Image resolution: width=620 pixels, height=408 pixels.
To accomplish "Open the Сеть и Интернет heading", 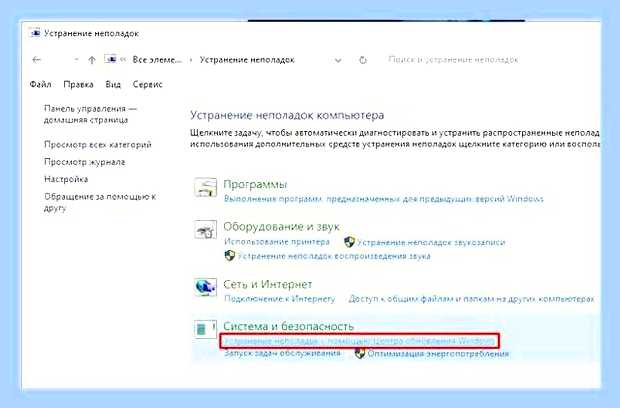I will coord(268,284).
